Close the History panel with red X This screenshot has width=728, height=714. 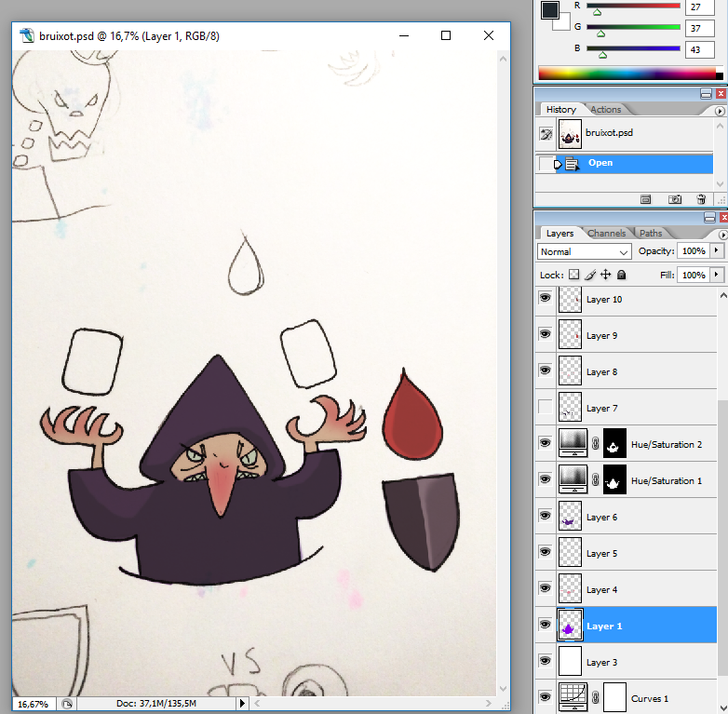point(721,94)
